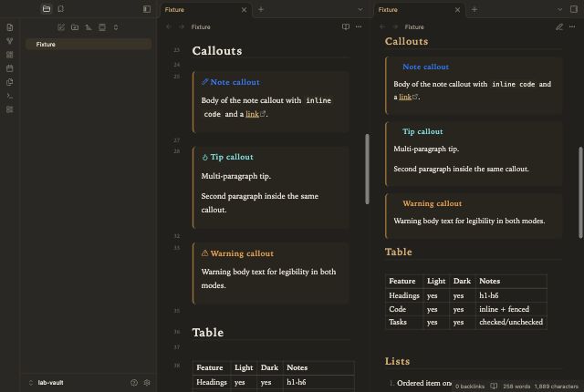Click Note callout title in editor pane

[235, 82]
